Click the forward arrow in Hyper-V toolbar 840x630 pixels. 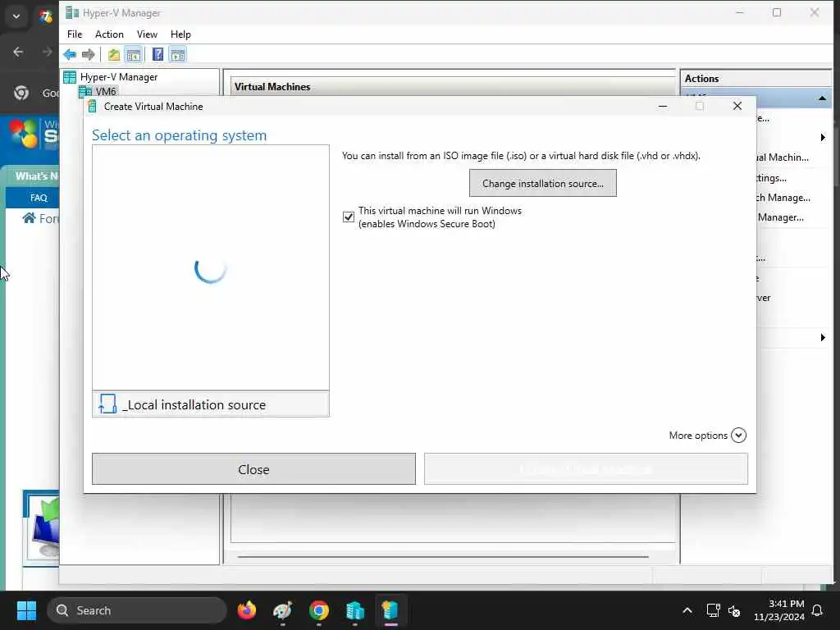point(89,54)
